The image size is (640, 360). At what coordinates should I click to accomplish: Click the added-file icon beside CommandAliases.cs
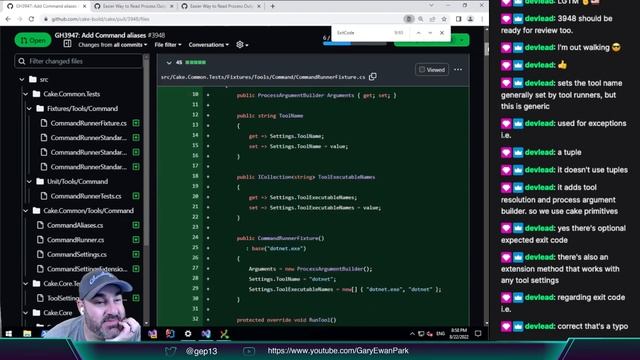(136, 225)
